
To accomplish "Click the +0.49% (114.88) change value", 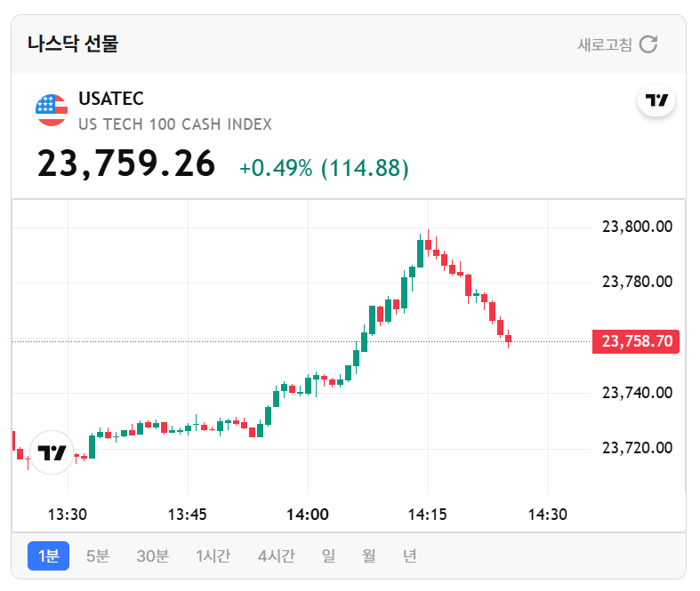I will pyautogui.click(x=324, y=168).
